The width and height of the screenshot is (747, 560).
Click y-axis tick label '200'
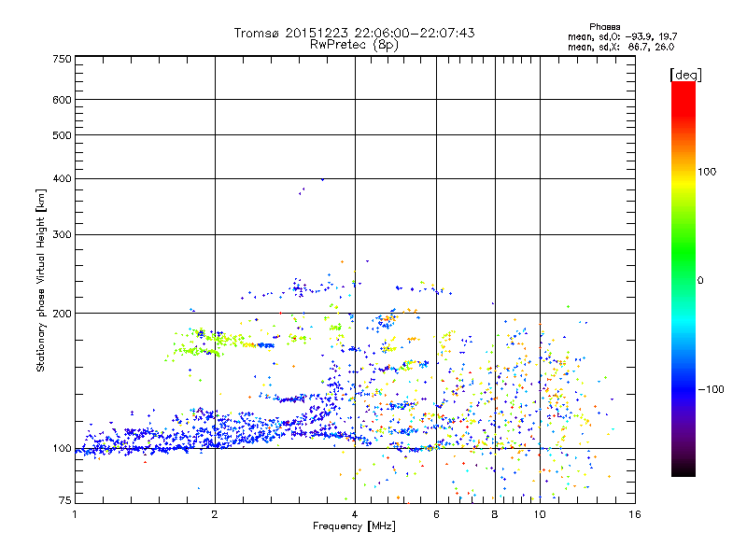tap(62, 314)
